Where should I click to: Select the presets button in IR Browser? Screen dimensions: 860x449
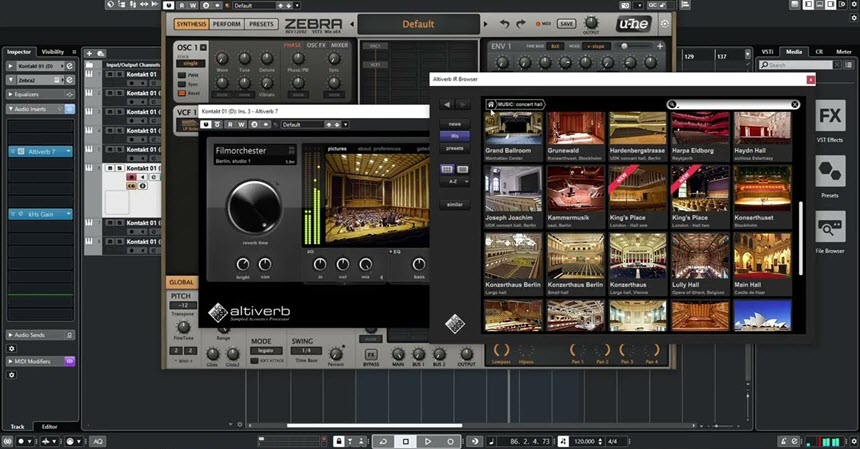[x=455, y=148]
